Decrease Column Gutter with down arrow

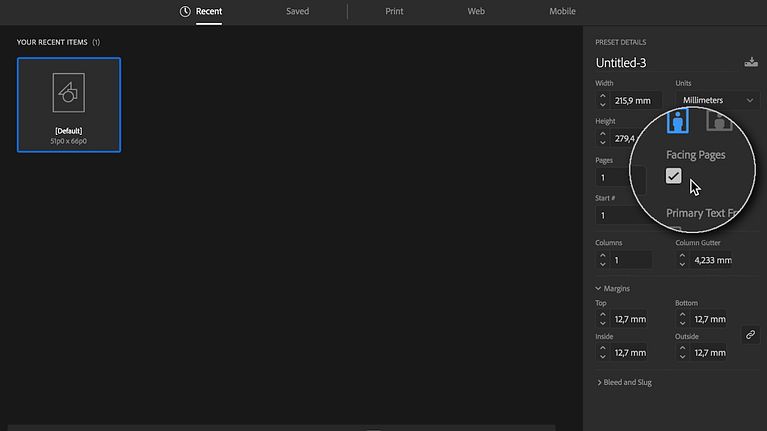click(682, 264)
